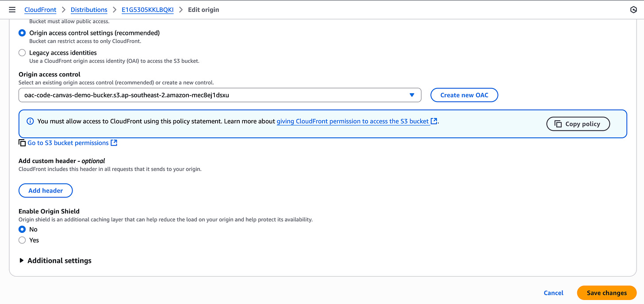
Task: Click the Copy policy button
Action: 578,124
